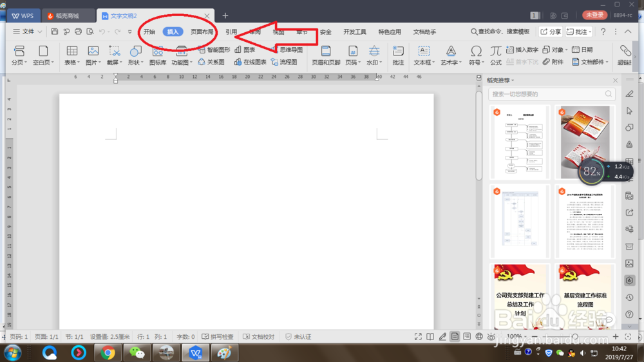644x362 pixels.
Task: Click the not logged in (未登录) button
Action: (x=594, y=15)
